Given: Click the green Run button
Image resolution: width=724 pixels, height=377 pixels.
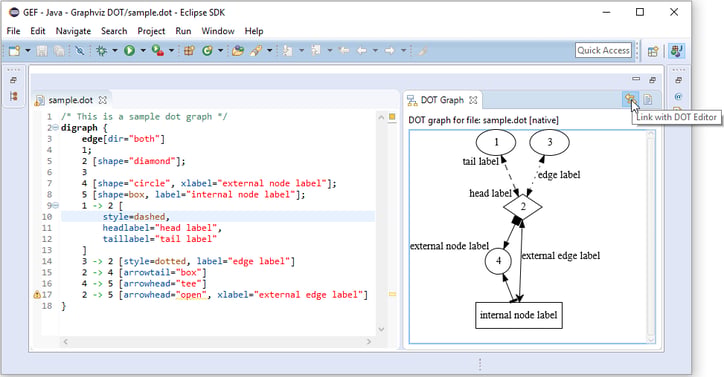Looking at the screenshot, I should 129,50.
